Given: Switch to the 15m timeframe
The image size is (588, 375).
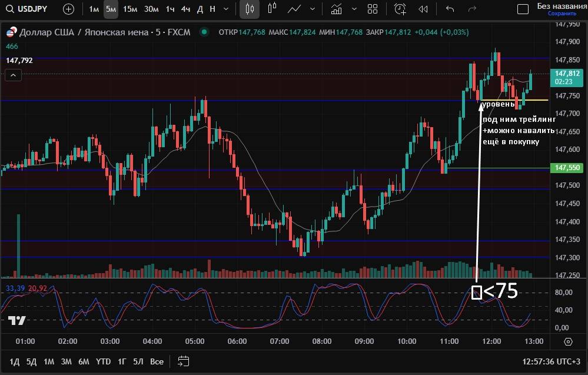Looking at the screenshot, I should point(130,9).
